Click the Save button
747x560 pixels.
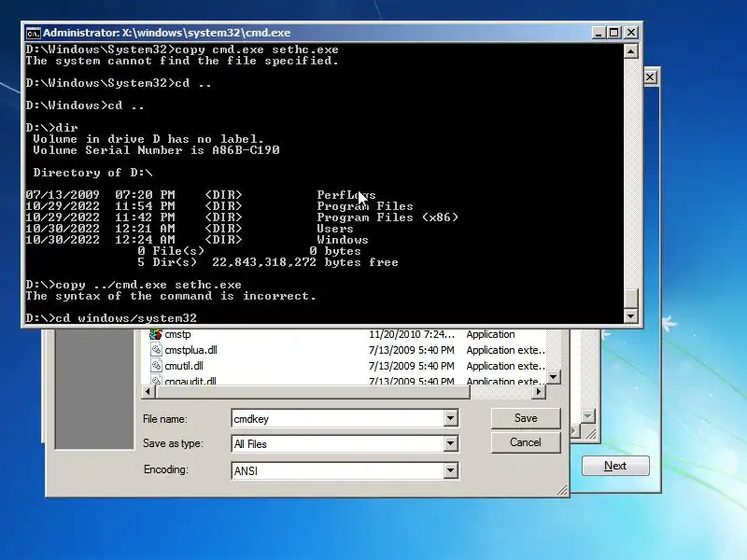(x=526, y=418)
